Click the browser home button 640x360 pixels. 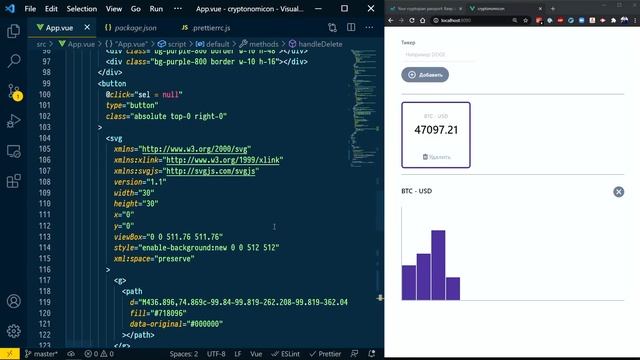pos(422,20)
